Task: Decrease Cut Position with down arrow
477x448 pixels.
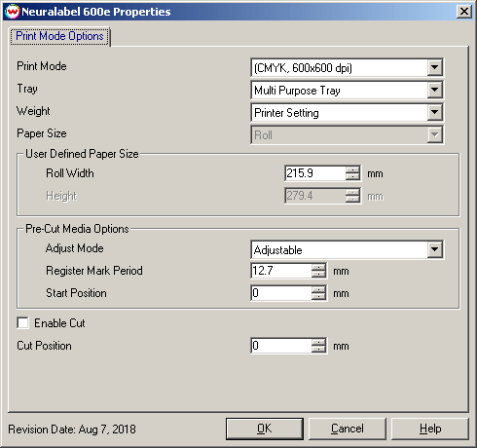Action: (318, 349)
